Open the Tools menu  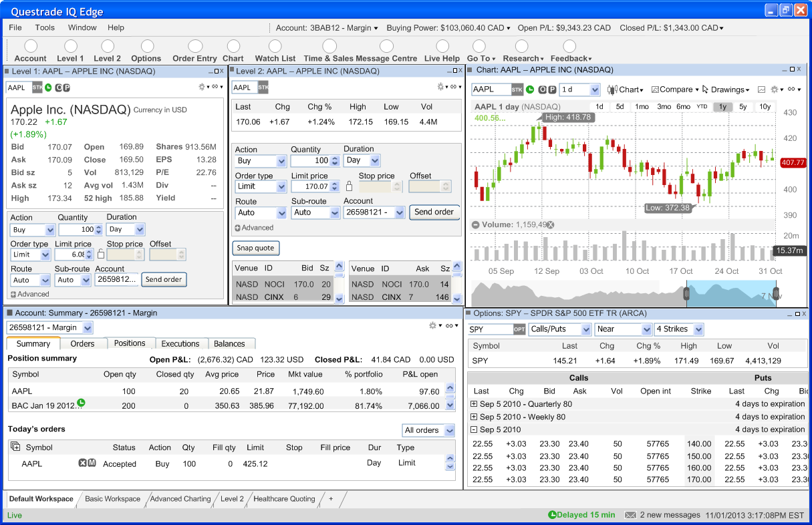45,28
